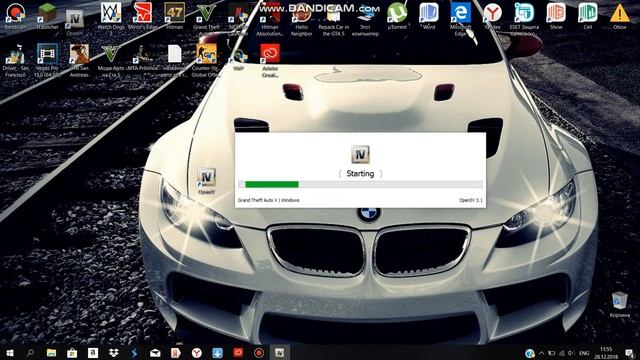This screenshot has height=360, width=640.
Task: Switch to the OpenIV taskbar button
Action: 280,353
